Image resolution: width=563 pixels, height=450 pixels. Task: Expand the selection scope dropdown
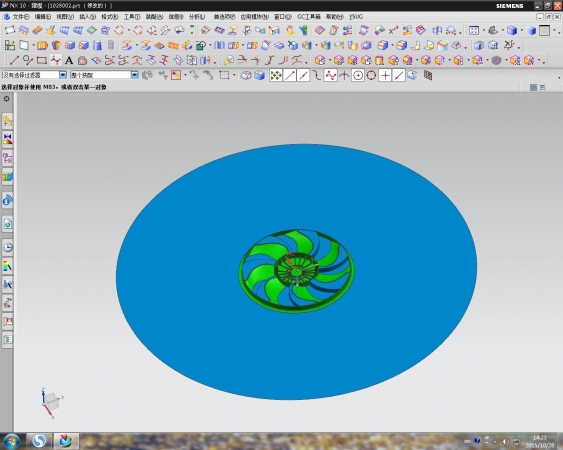pos(134,75)
